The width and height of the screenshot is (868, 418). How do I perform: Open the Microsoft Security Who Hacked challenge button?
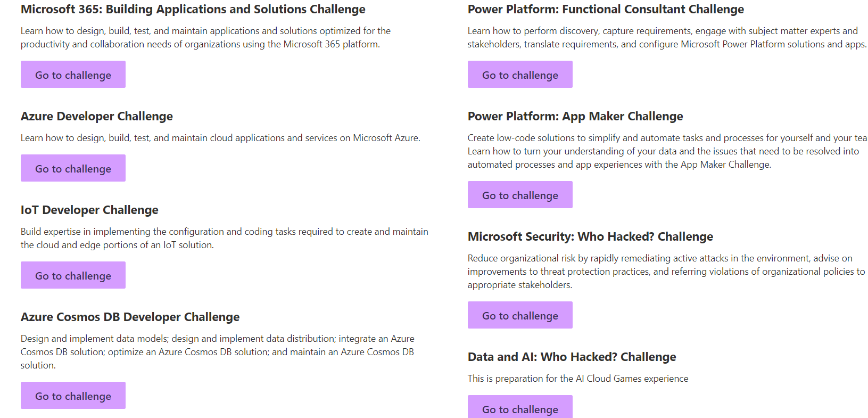pyautogui.click(x=520, y=315)
